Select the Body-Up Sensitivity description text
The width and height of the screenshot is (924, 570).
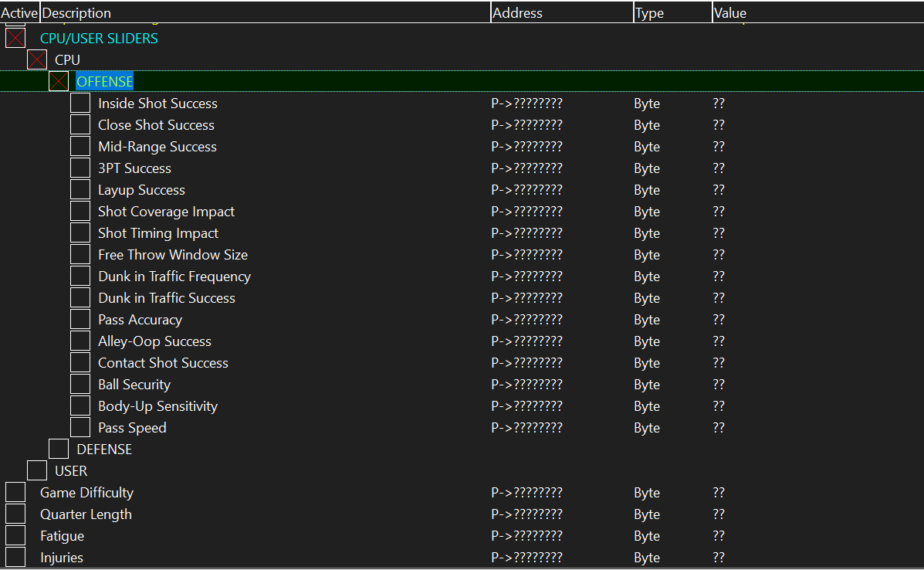point(158,406)
